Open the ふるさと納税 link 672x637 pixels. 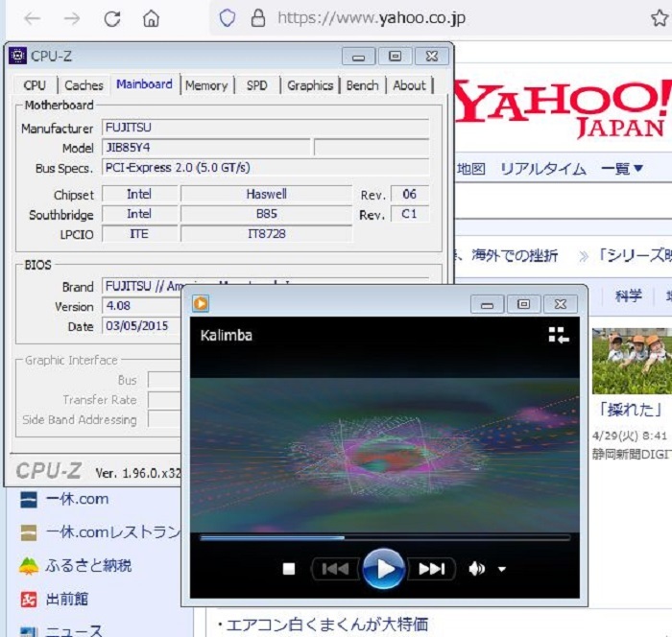coord(88,566)
